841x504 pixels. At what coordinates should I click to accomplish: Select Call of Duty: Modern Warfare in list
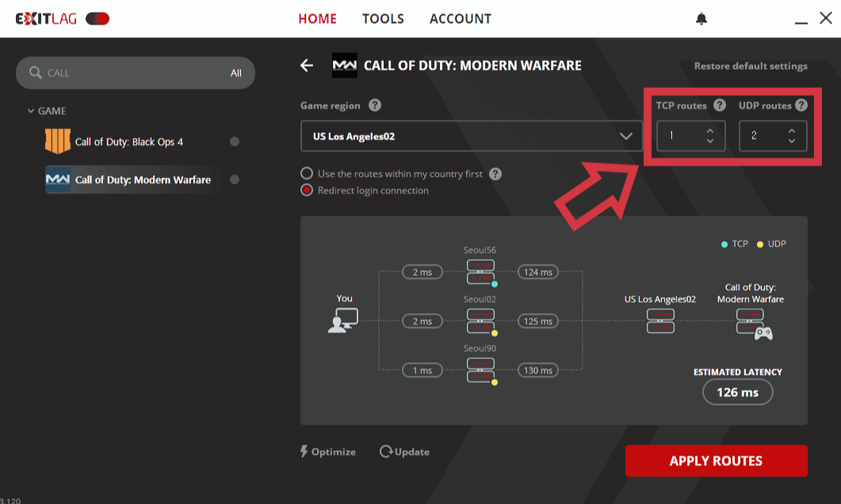(x=143, y=180)
